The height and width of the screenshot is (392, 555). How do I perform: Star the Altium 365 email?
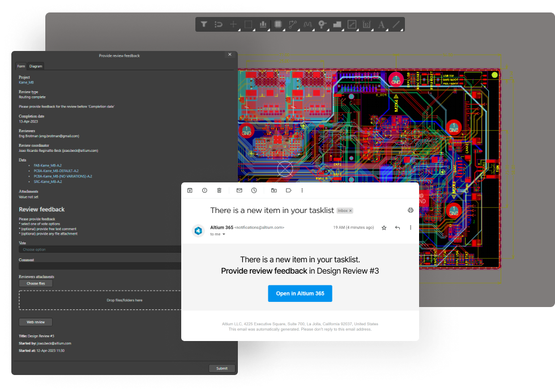tap(383, 227)
